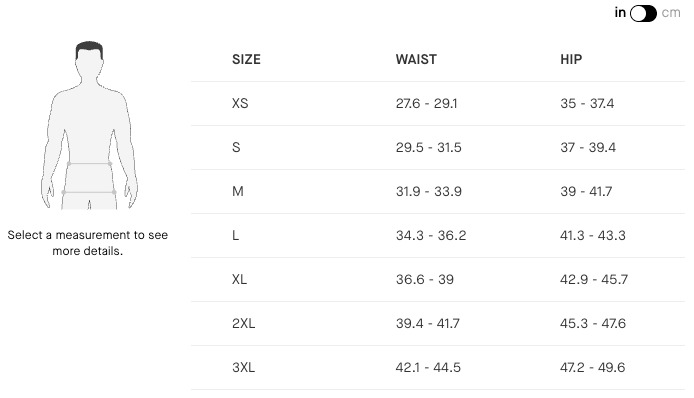694x398 pixels.
Task: Click the SIZE column header
Action: pyautogui.click(x=246, y=59)
